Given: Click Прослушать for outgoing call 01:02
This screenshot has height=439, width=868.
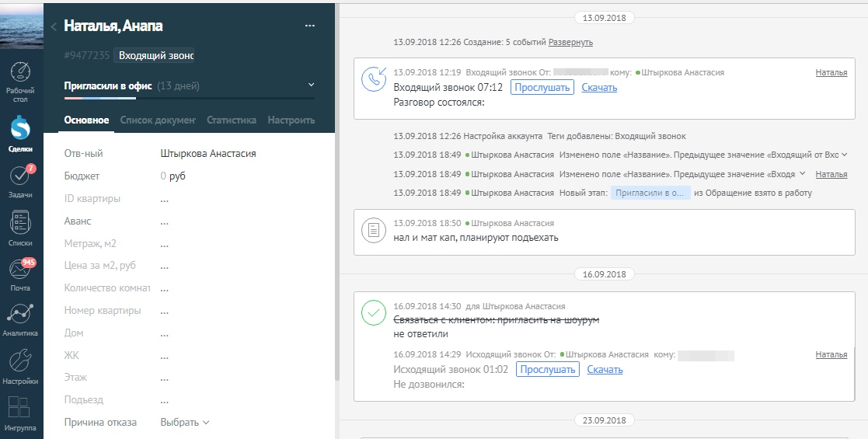Looking at the screenshot, I should click(x=548, y=369).
